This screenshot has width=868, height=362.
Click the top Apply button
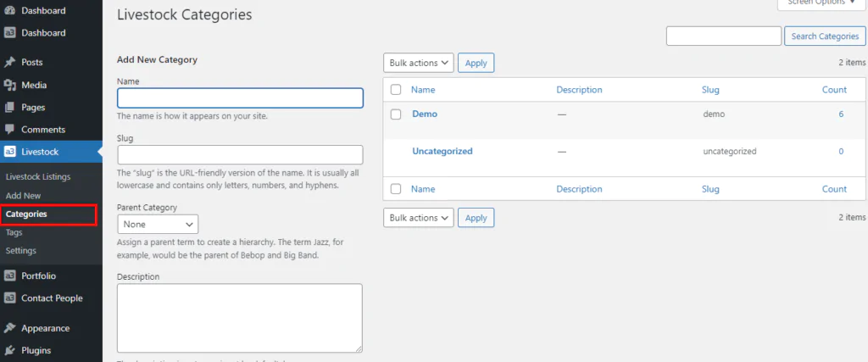coord(476,63)
